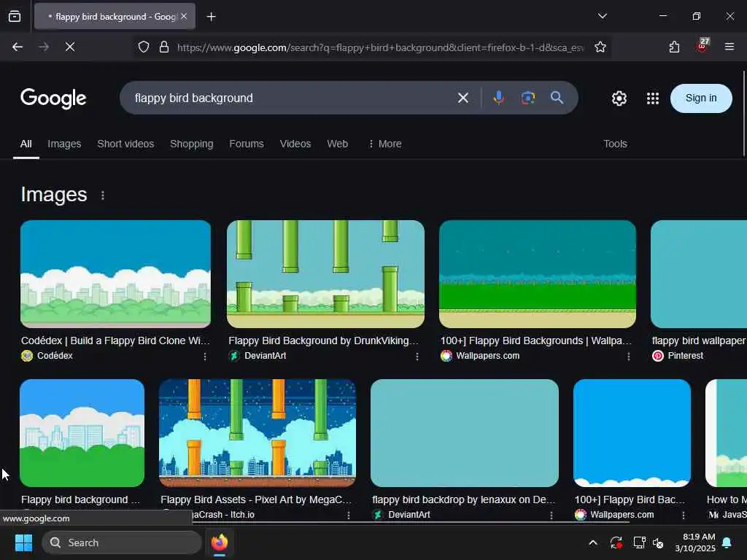747x560 pixels.
Task: Expand the More filters menu
Action: (x=385, y=144)
